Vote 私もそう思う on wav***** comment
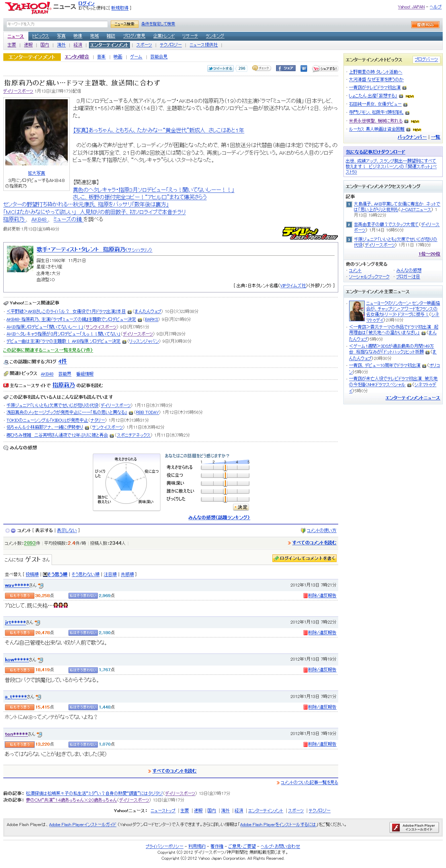The height and width of the screenshot is (868, 446). pos(20,596)
